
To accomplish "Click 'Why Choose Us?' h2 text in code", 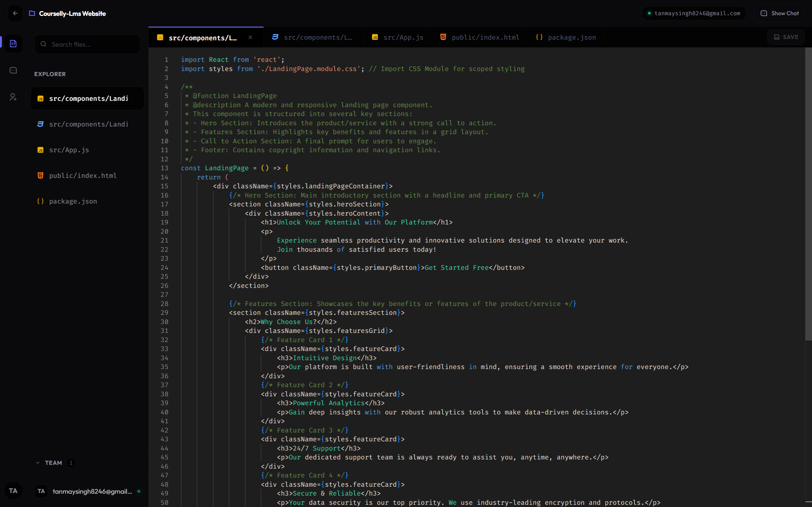I will pos(288,322).
